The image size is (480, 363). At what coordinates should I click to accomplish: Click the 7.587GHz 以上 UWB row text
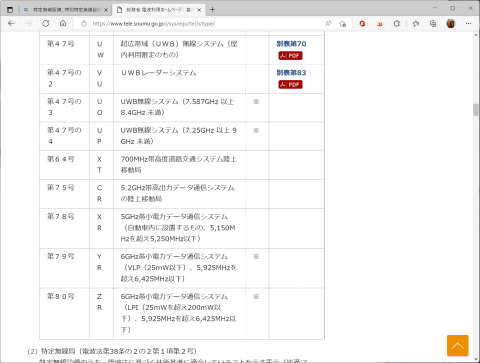(177, 107)
